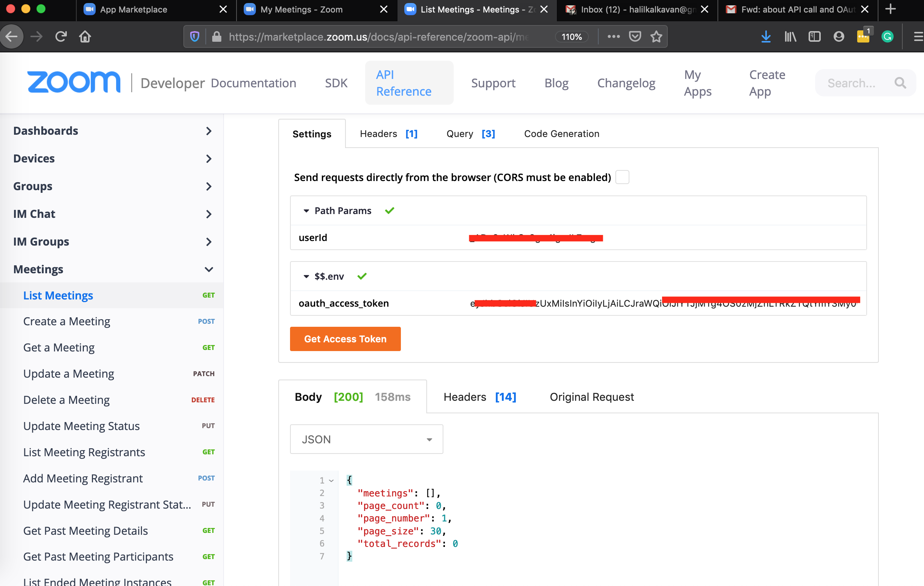
Task: Click the search magnifier icon
Action: (900, 83)
